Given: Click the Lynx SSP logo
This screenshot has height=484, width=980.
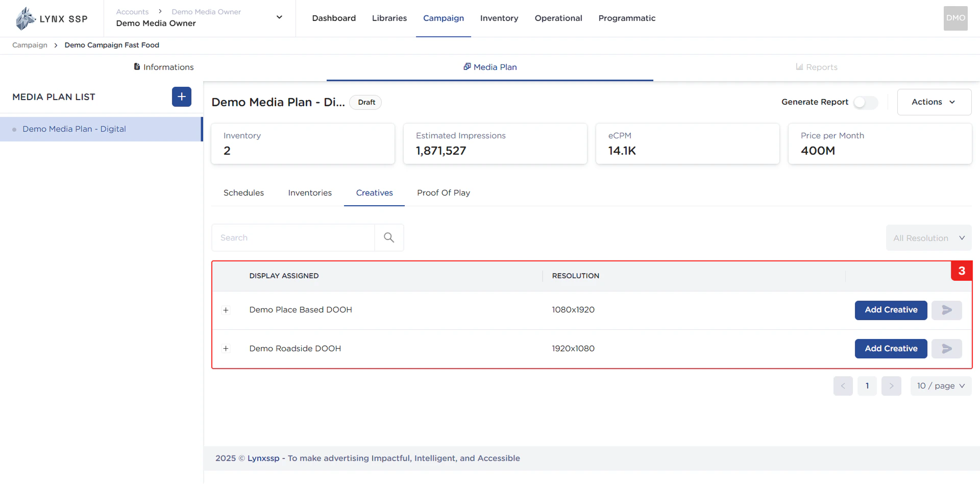Looking at the screenshot, I should 51,19.
